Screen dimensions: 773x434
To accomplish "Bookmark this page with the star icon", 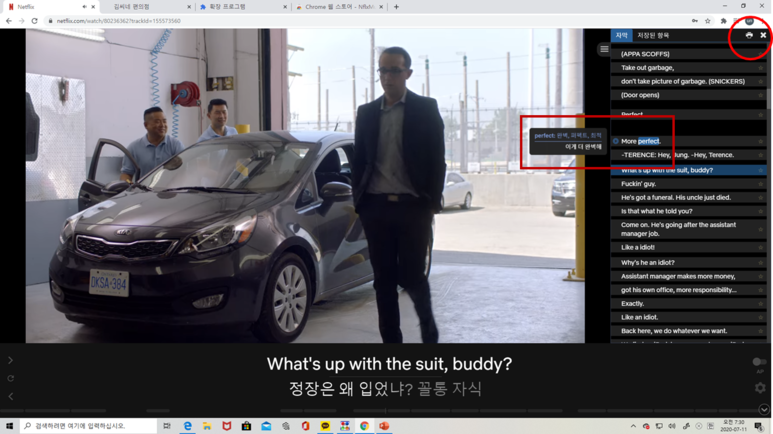I will (707, 21).
